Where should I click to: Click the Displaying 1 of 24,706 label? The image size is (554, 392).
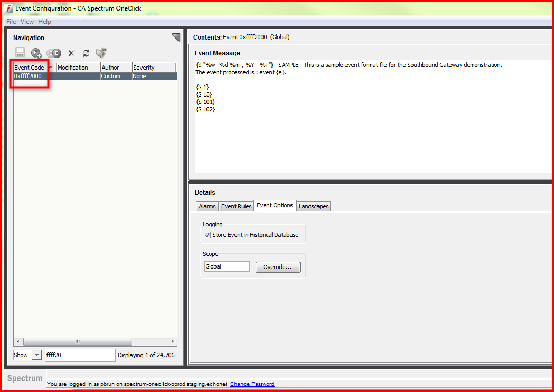(x=146, y=355)
